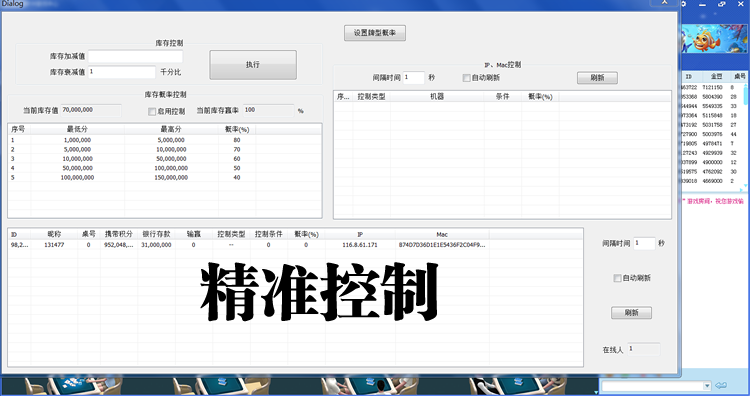Toggle 自动刷新 in the IP、Mac控制 group
This screenshot has height=396, width=750.
[x=466, y=77]
